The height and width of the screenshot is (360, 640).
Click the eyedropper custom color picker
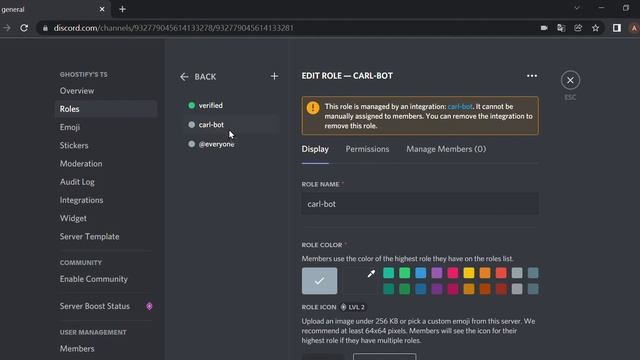pos(371,274)
